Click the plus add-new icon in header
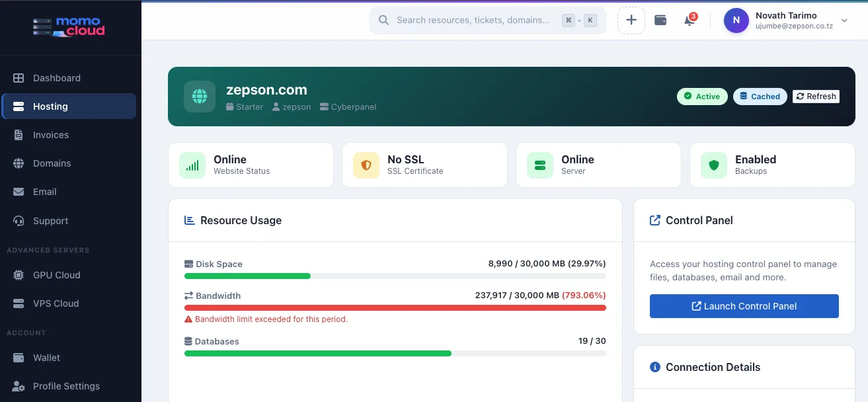 click(631, 20)
